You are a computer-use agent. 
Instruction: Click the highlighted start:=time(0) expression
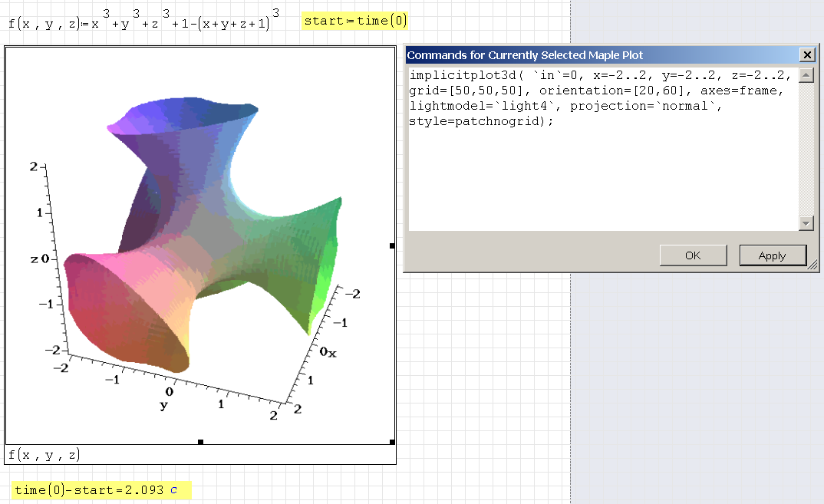[x=354, y=21]
